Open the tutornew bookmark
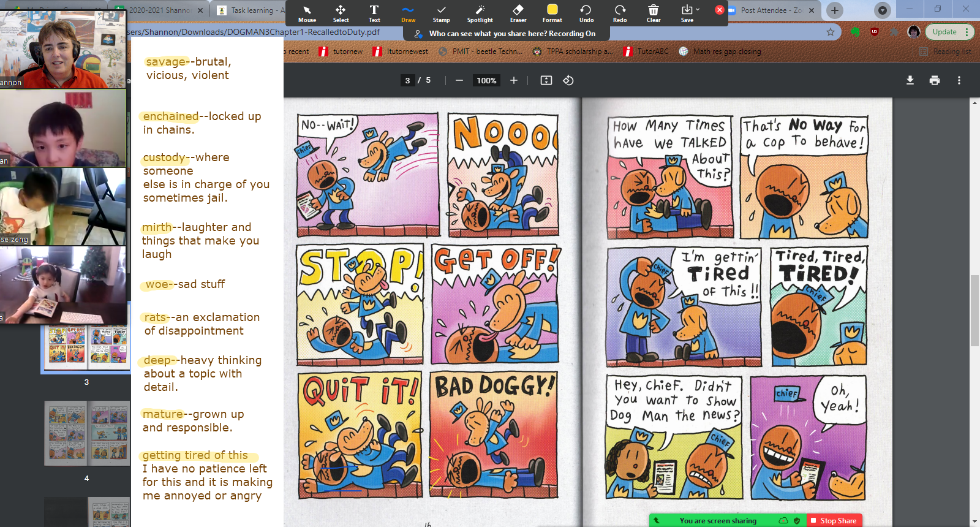 341,51
